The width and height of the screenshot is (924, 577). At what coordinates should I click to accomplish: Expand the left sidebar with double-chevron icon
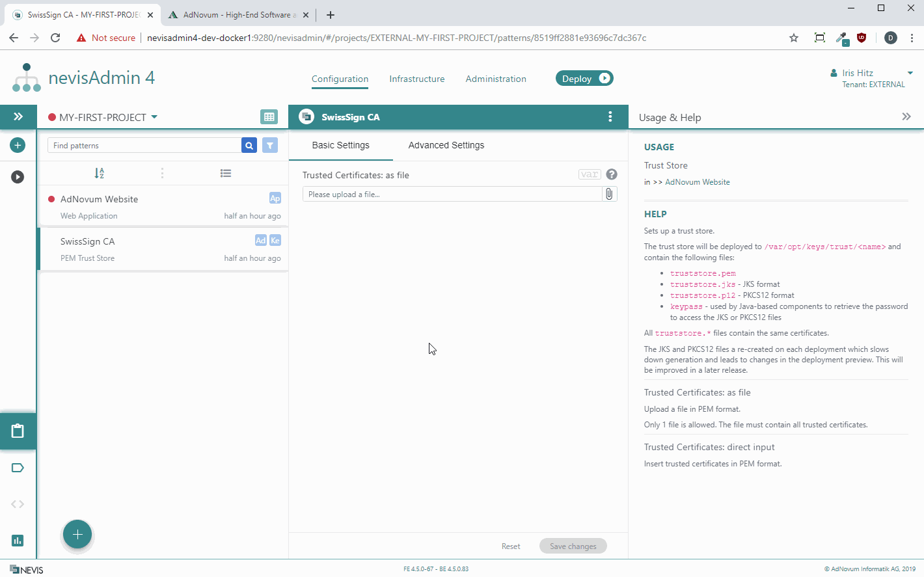tap(18, 116)
